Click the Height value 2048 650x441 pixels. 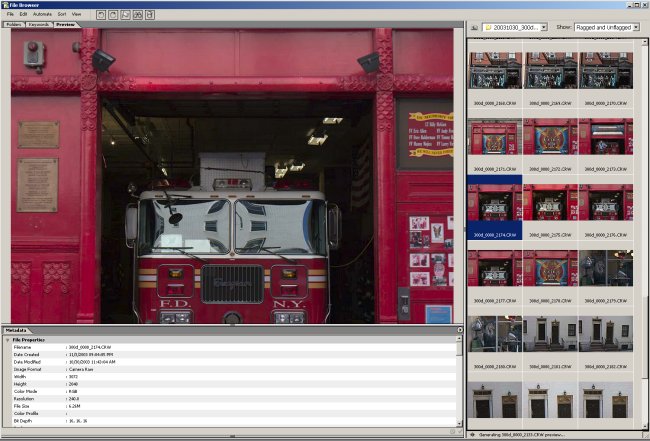tap(73, 384)
